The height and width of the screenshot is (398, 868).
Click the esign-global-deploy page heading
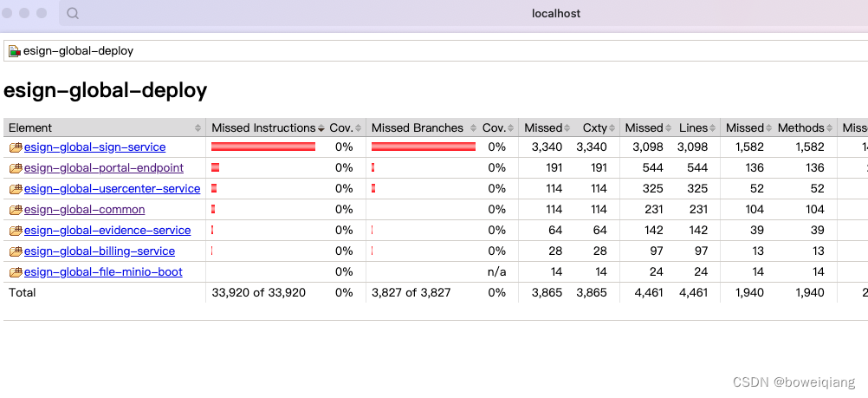tap(105, 90)
